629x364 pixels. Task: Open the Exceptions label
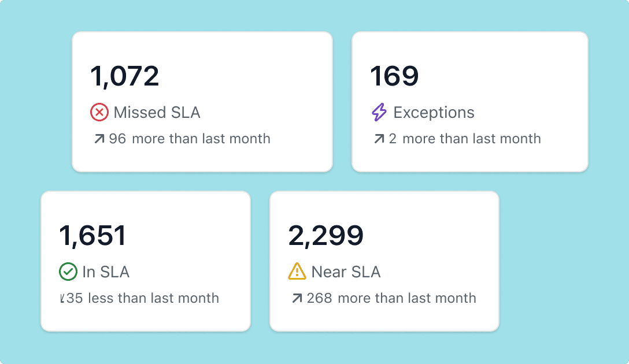pyautogui.click(x=434, y=113)
